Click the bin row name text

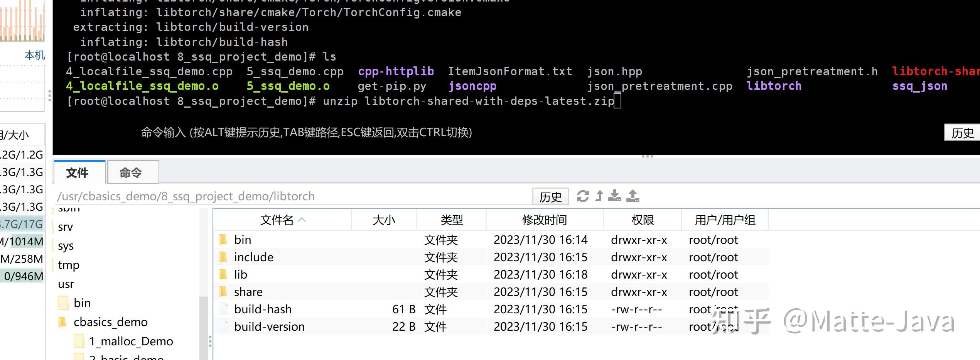tap(242, 240)
